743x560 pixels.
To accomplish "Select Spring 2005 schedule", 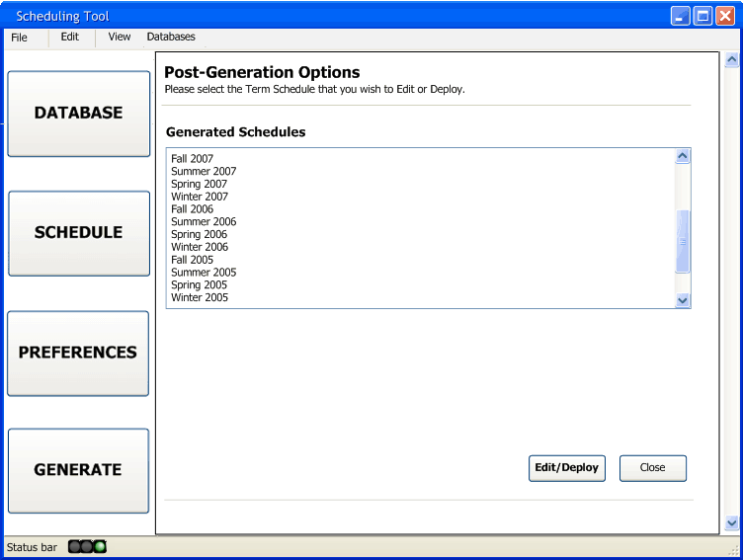I will [x=199, y=284].
